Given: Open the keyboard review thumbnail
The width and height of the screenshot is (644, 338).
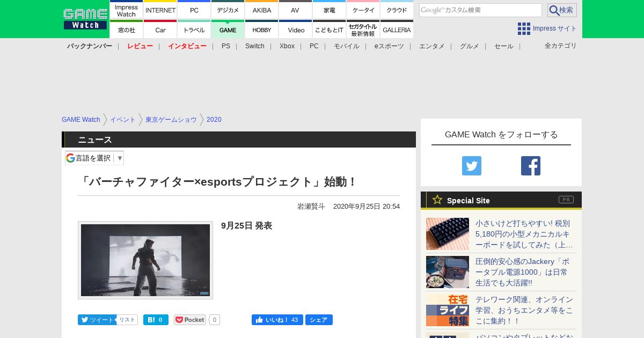Looking at the screenshot, I should [x=448, y=234].
